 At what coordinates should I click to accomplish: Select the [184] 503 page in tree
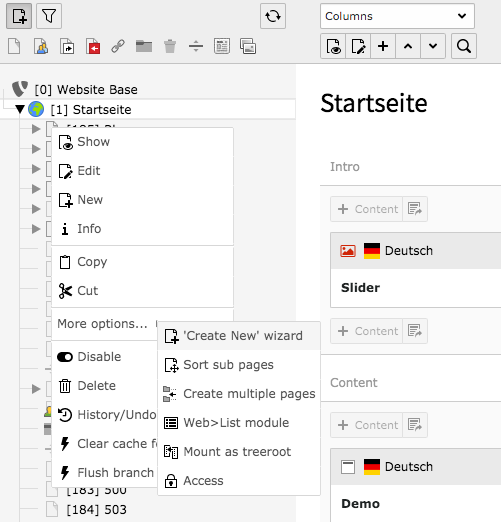click(96, 509)
